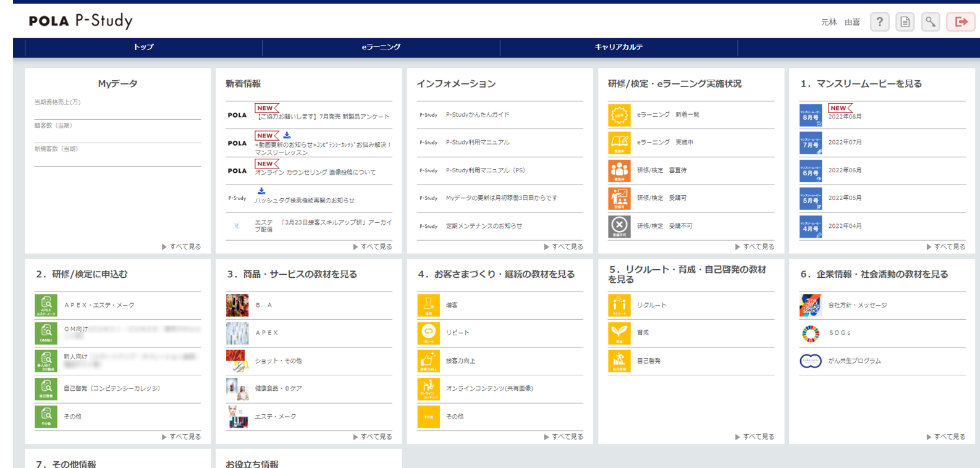Open P-Study利用マニュアル (PS) link
The image size is (980, 468).
[x=485, y=170]
